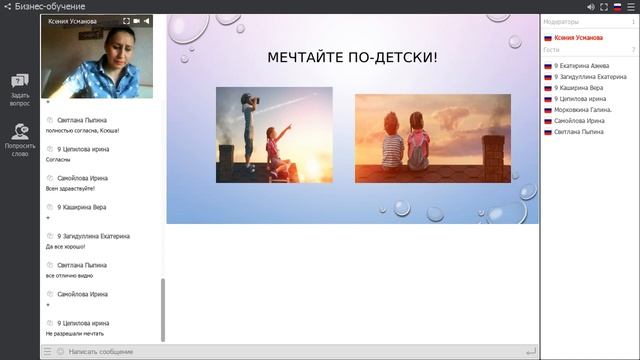The height and width of the screenshot is (360, 640).
Task: Open the chat options menu icon by message field
Action: (47, 351)
